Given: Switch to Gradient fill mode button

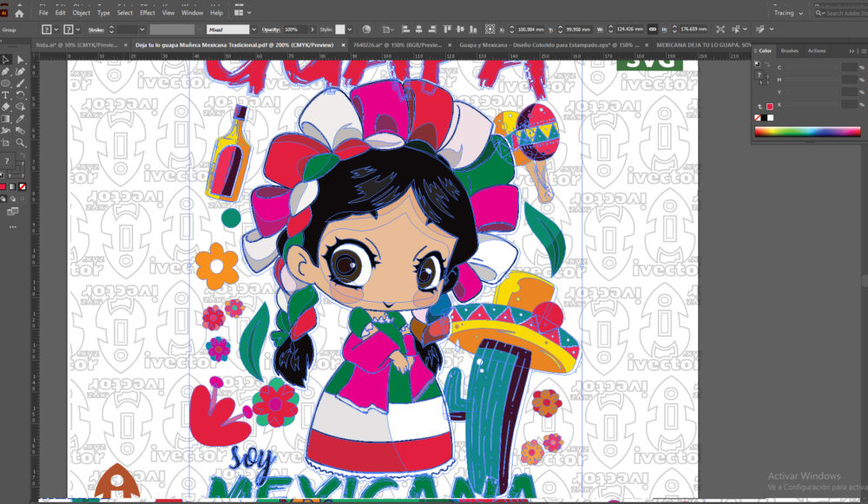Looking at the screenshot, I should click(x=13, y=187).
